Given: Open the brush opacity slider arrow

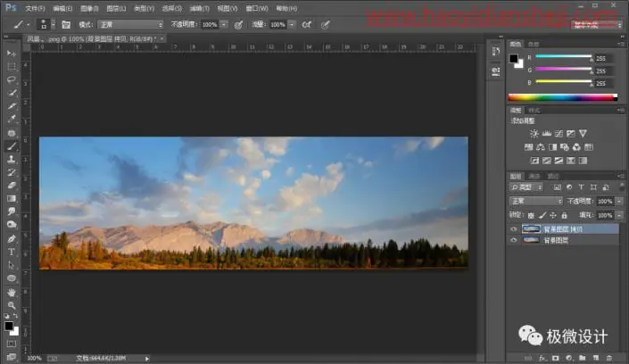Looking at the screenshot, I should click(x=224, y=25).
